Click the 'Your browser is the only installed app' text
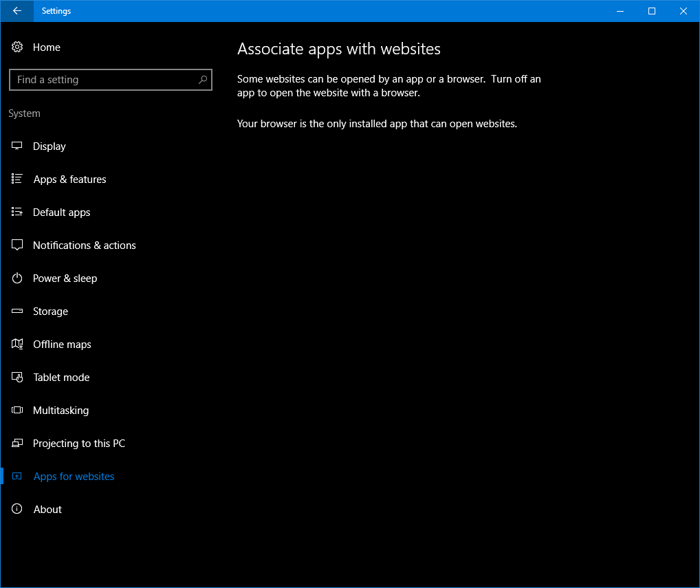The width and height of the screenshot is (700, 588). (x=377, y=124)
